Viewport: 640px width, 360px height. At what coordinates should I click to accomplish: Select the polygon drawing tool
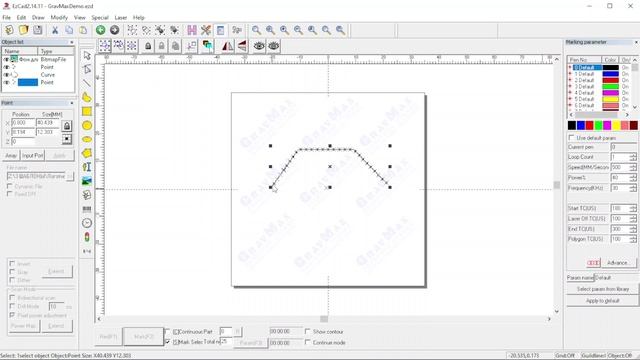pos(87,153)
